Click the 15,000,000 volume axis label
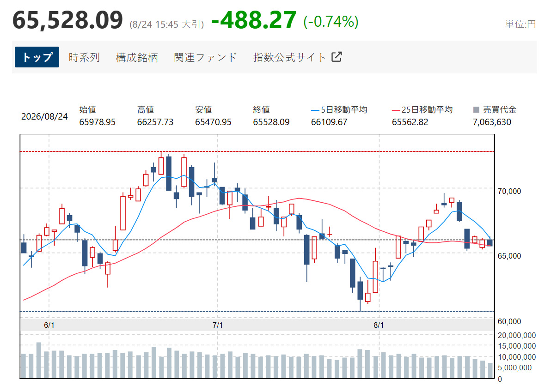This screenshot has height=392, width=551. [517, 346]
